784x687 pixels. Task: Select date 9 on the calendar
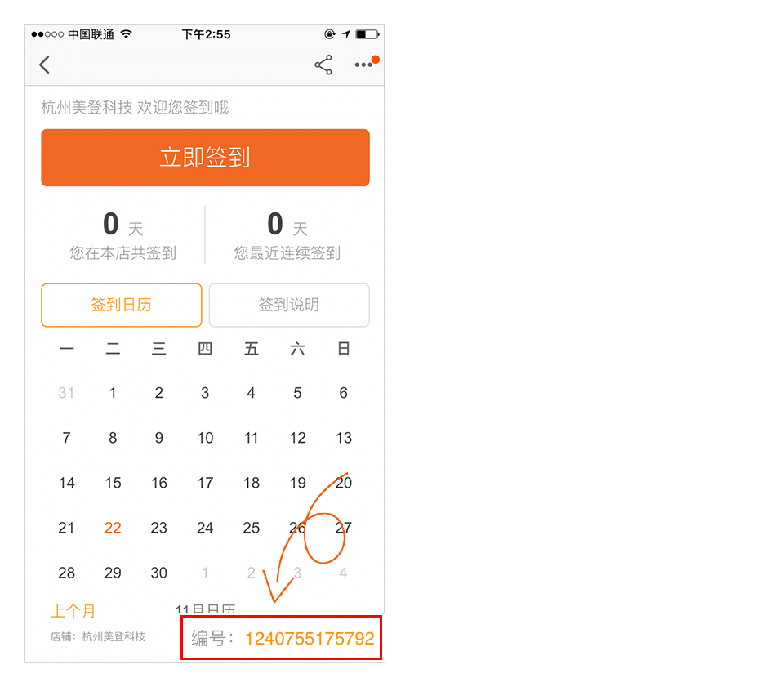pos(158,438)
